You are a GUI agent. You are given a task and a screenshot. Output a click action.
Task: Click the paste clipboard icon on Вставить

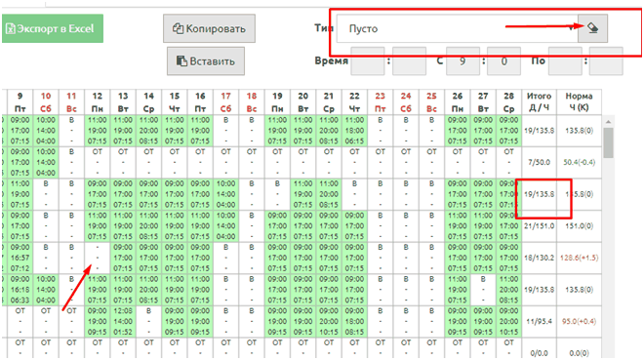point(181,61)
